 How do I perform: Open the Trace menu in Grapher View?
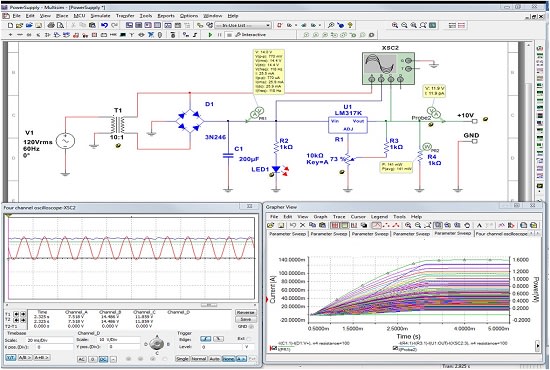[x=339, y=217]
